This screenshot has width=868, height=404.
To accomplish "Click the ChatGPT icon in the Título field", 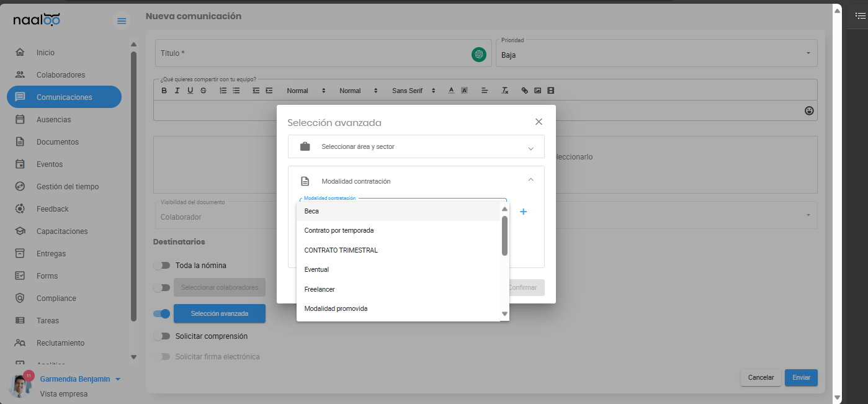I will (x=478, y=55).
